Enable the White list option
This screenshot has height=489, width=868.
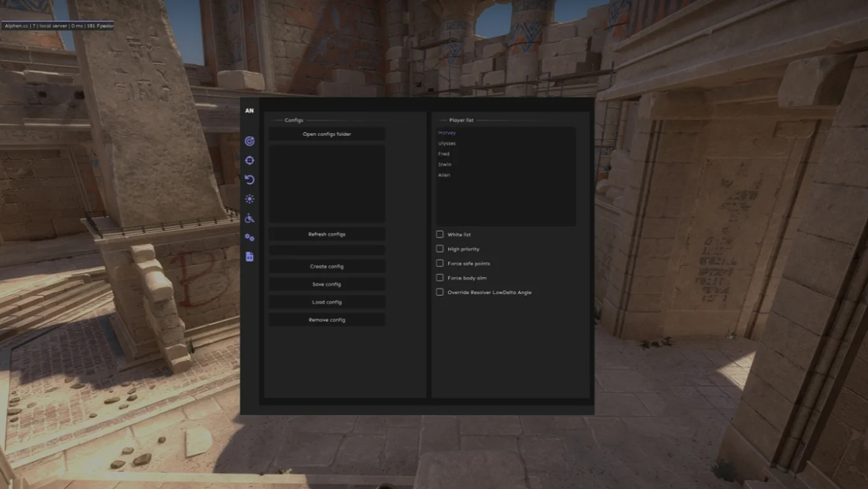[x=439, y=234]
